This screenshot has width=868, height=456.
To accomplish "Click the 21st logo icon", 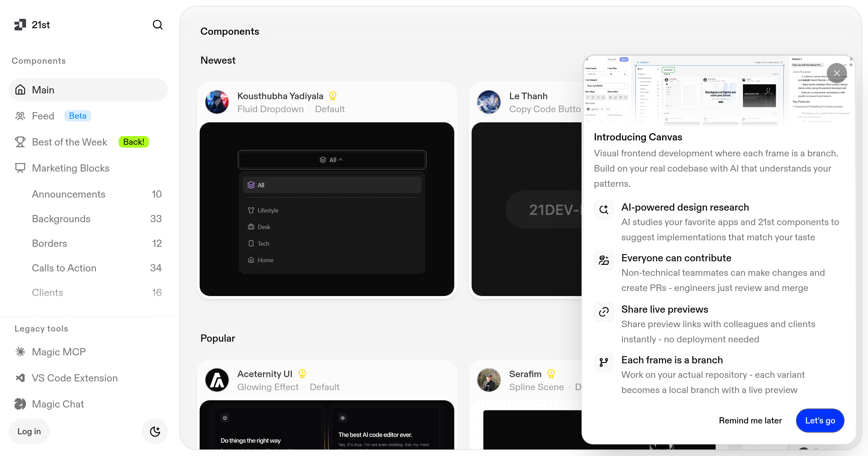I will pyautogui.click(x=20, y=25).
